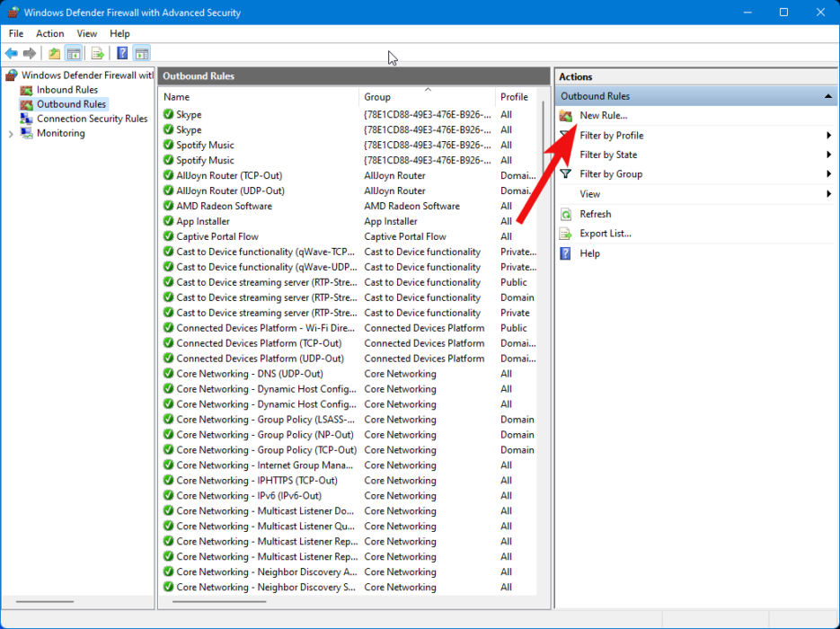The width and height of the screenshot is (840, 629).
Task: Open the Filter by Profile submenu
Action: coord(611,136)
